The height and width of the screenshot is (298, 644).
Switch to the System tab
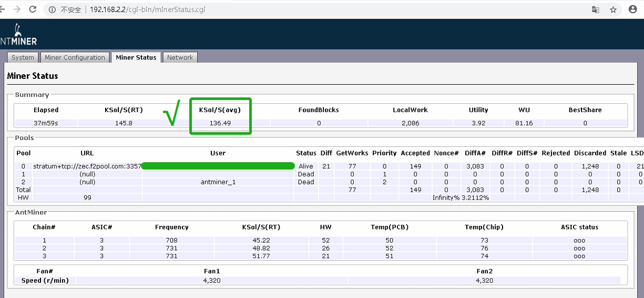[23, 58]
